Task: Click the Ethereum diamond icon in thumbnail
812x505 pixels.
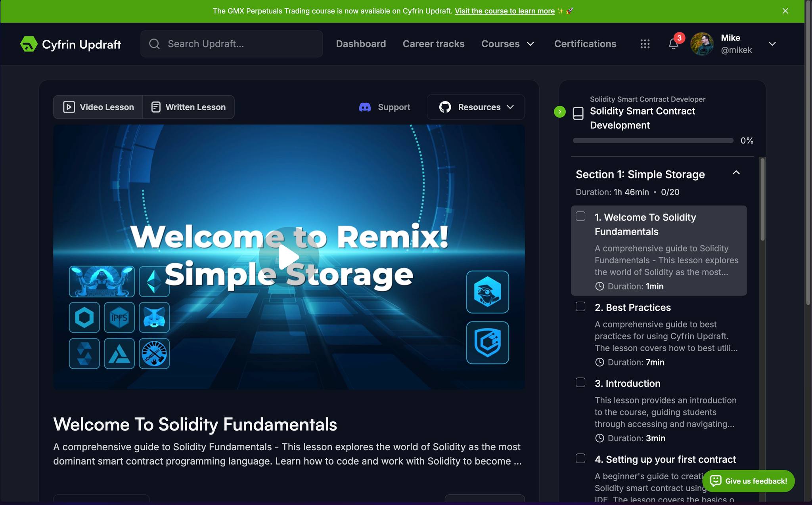Action: pos(154,282)
